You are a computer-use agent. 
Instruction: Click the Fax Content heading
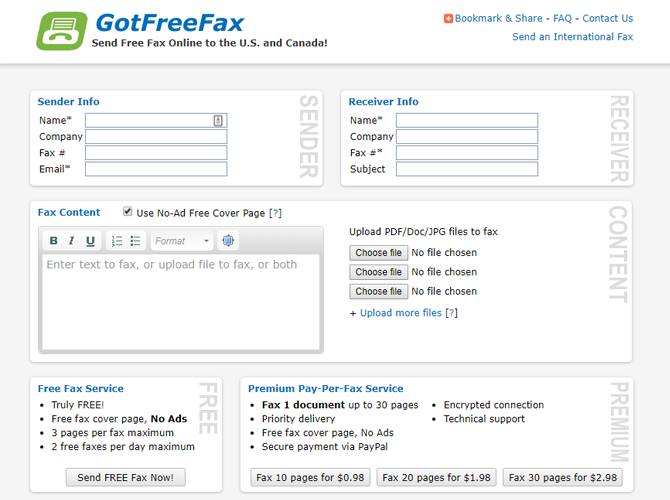click(x=69, y=212)
